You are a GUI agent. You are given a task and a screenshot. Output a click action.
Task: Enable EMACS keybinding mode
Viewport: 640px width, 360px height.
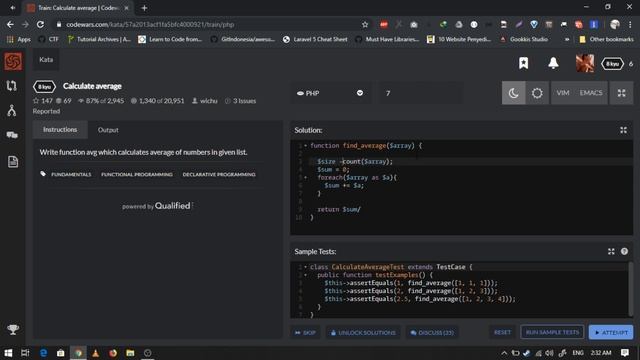[x=591, y=93]
